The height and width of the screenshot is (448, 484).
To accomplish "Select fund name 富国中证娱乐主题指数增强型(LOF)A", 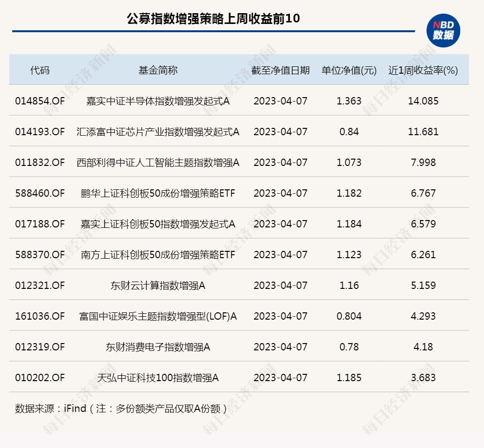I will tap(158, 316).
